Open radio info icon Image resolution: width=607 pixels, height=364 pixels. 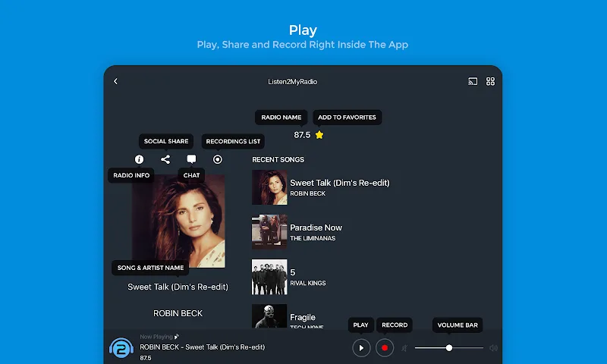pyautogui.click(x=139, y=159)
